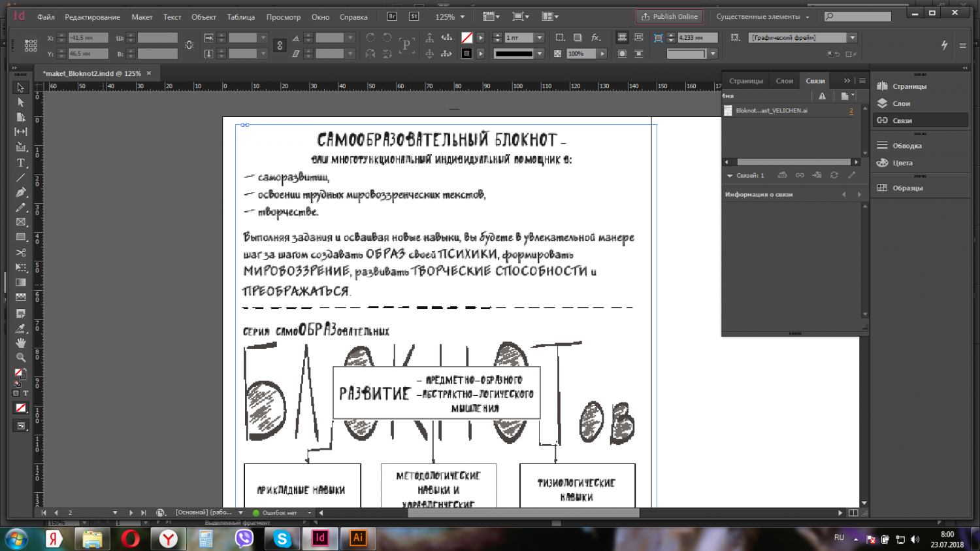Toggle formatting affects container square button
Image resolution: width=980 pixels, height=551 pixels.
(x=16, y=393)
